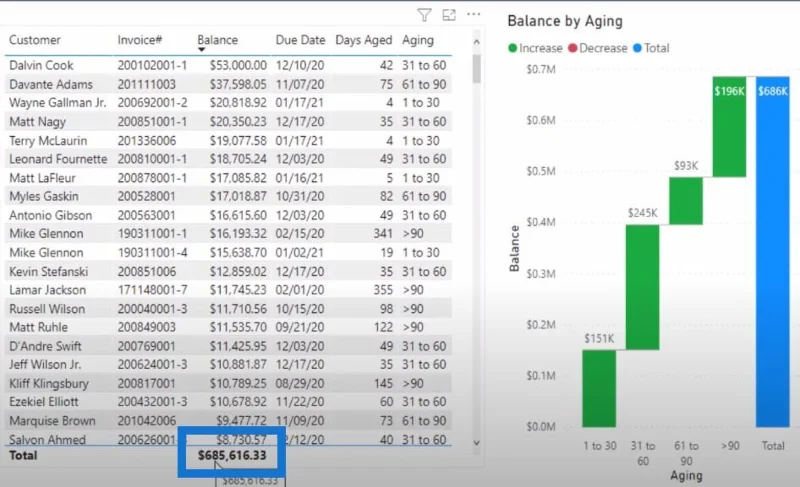The height and width of the screenshot is (487, 800).
Task: Click the table scrollbar up arrow
Action: coord(477,42)
